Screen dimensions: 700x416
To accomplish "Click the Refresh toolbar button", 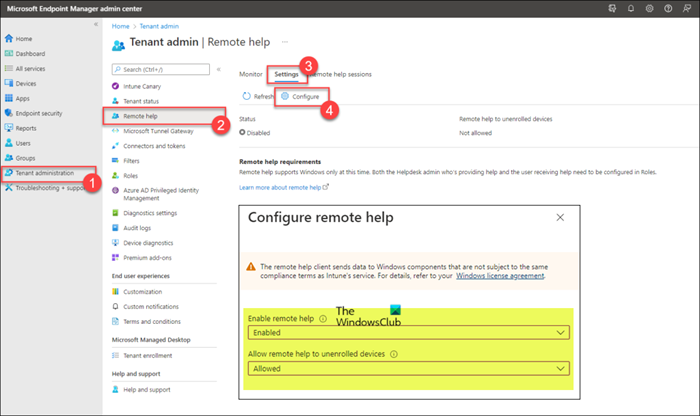I will (x=258, y=96).
